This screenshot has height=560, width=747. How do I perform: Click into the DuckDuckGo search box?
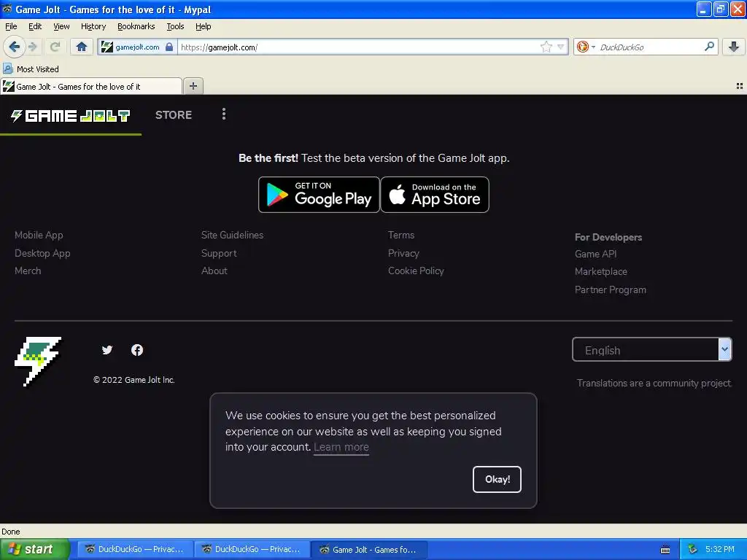coord(650,47)
